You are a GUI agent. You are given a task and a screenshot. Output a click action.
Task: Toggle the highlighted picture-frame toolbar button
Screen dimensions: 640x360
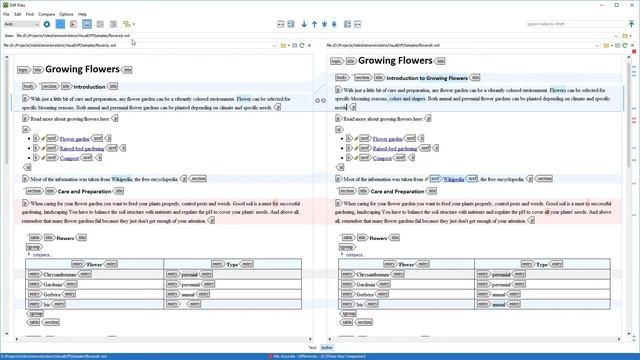[x=87, y=24]
